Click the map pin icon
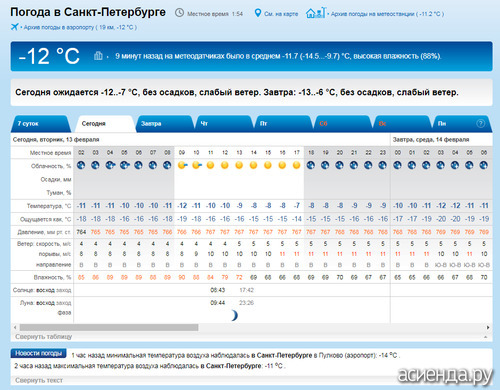 258,13
